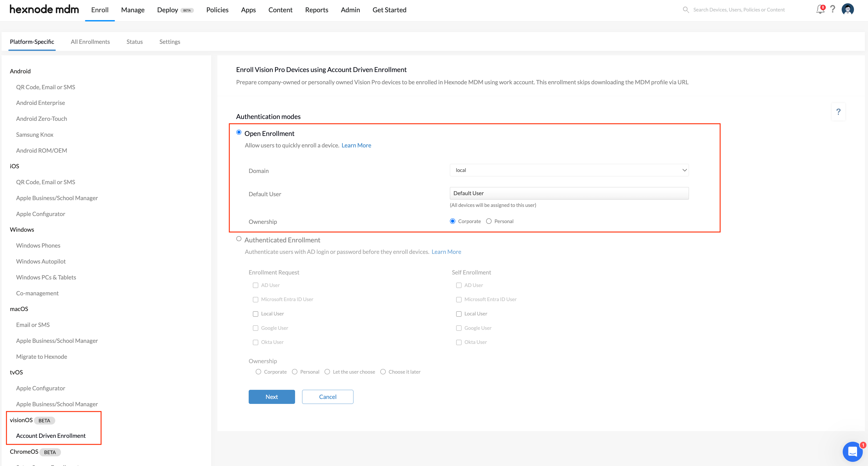Select Personal under Authenticated Enrollment ownership

coord(295,372)
